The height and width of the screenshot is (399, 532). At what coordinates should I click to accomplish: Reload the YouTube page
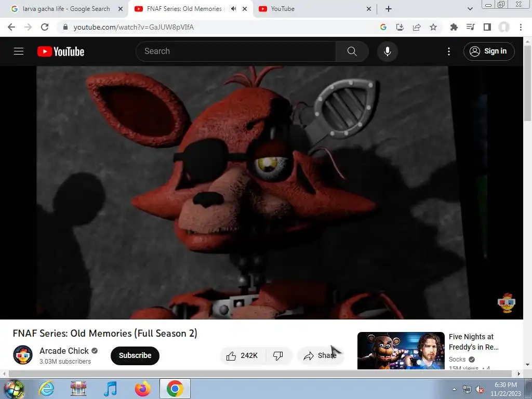(45, 27)
